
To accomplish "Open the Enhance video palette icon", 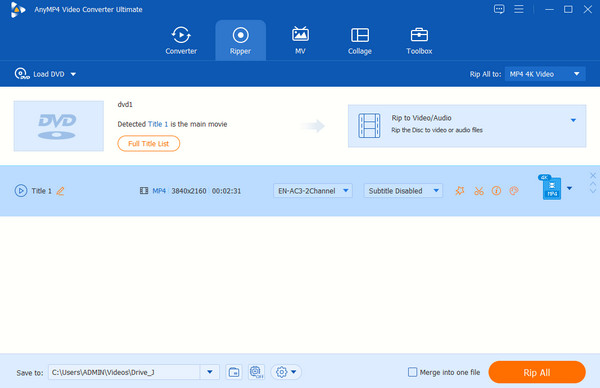I will [514, 191].
